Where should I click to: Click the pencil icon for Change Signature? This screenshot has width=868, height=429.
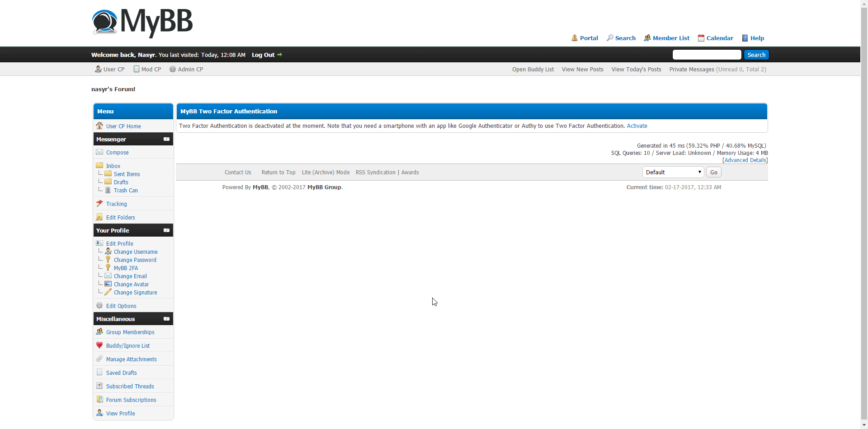click(x=108, y=292)
